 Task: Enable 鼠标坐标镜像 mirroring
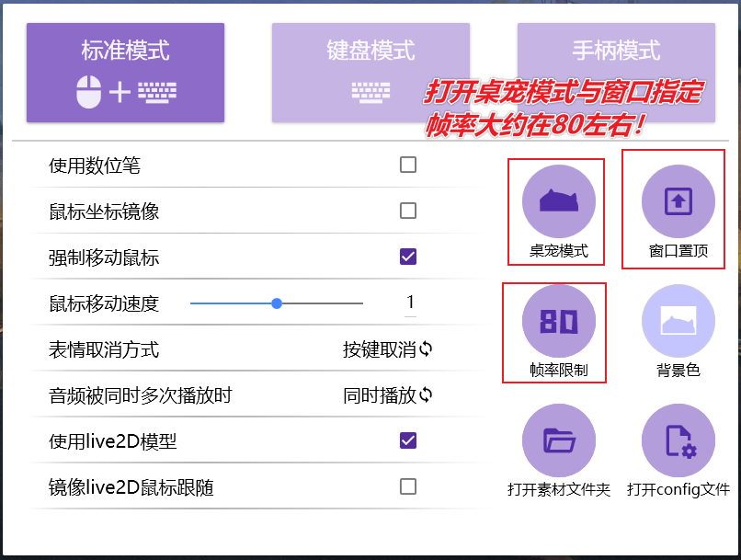pos(407,210)
